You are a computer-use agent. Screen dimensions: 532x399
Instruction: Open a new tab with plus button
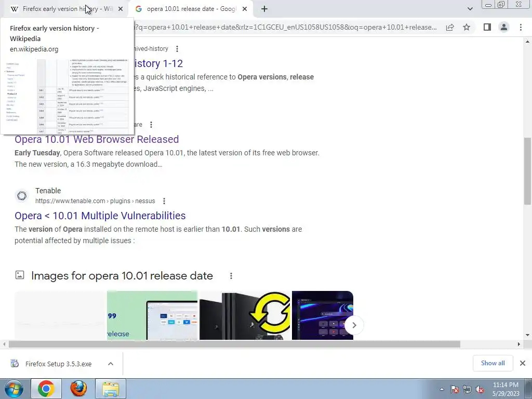(264, 9)
